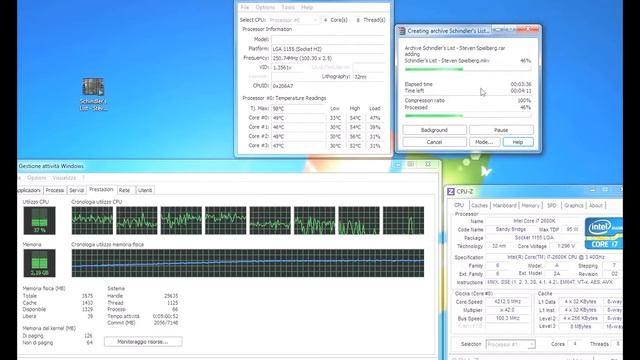Open Mode... settings in WinRAR dialog
Image resolution: width=640 pixels, height=360 pixels.
[x=484, y=142]
